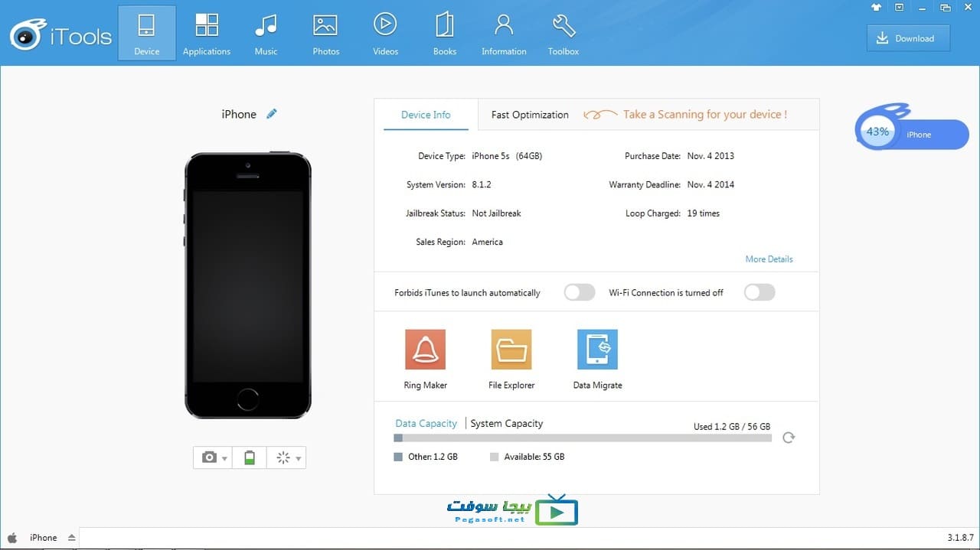
Task: Click 'Take a Scanning for your device !' link
Action: [704, 115]
